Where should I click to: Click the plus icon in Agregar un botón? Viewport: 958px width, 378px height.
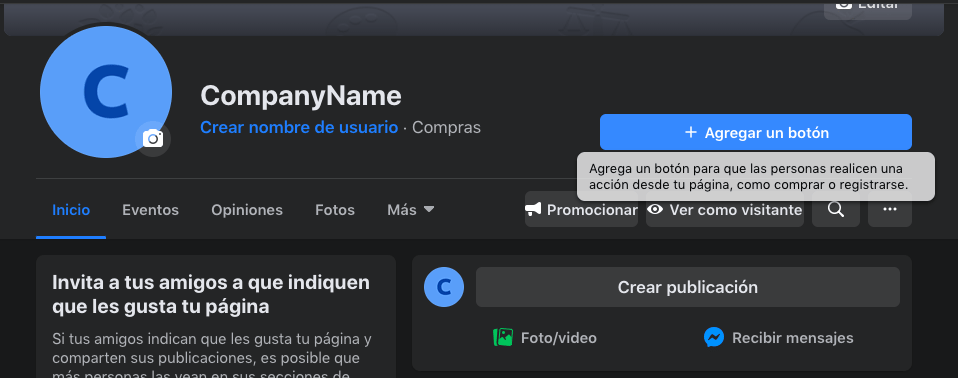click(x=690, y=133)
